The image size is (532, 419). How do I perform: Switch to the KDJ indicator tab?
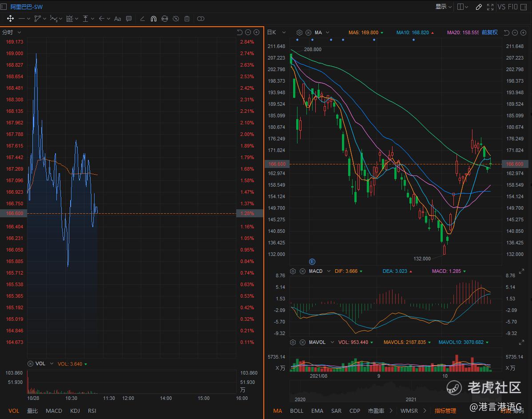pos(75,411)
